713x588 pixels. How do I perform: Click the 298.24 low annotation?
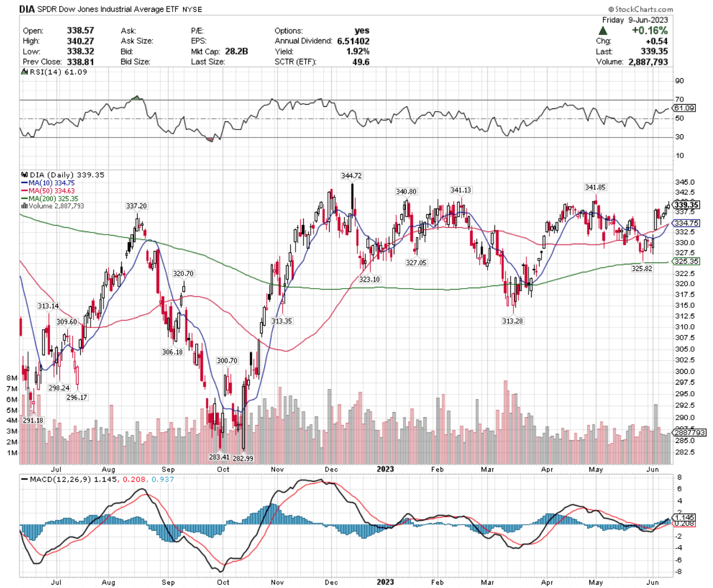pyautogui.click(x=59, y=388)
